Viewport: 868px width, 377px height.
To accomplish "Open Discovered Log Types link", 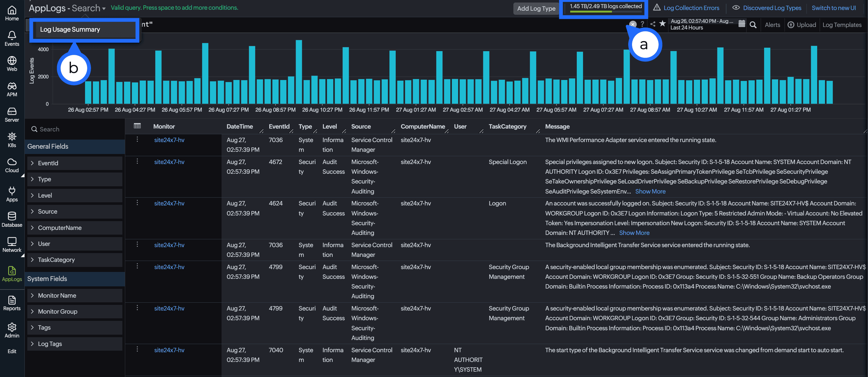I will (x=767, y=8).
